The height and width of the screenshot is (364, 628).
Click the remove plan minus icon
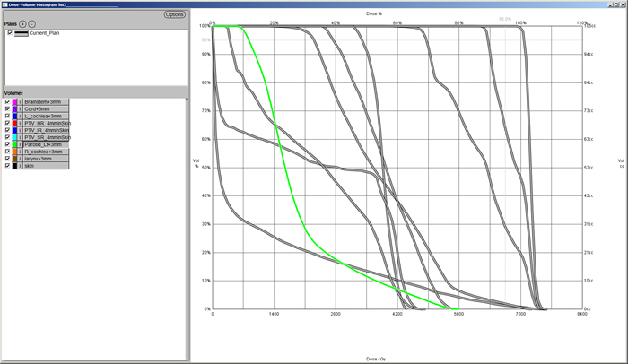coord(32,23)
